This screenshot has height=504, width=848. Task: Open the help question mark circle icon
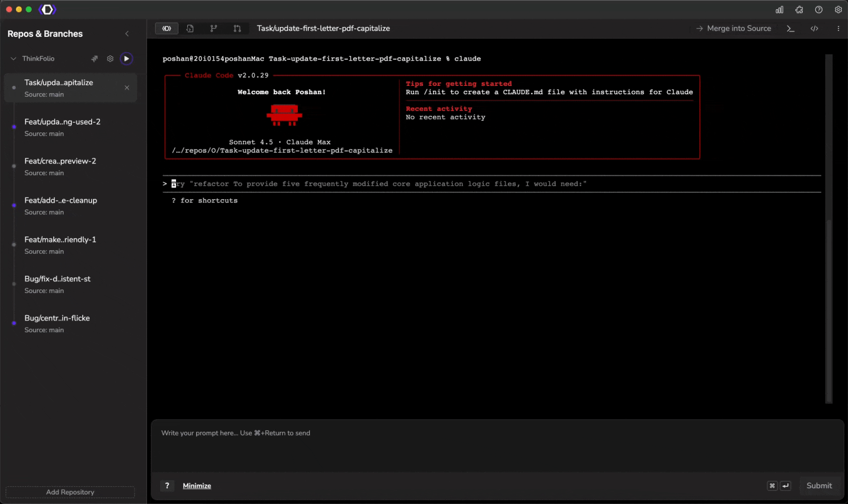tap(819, 10)
